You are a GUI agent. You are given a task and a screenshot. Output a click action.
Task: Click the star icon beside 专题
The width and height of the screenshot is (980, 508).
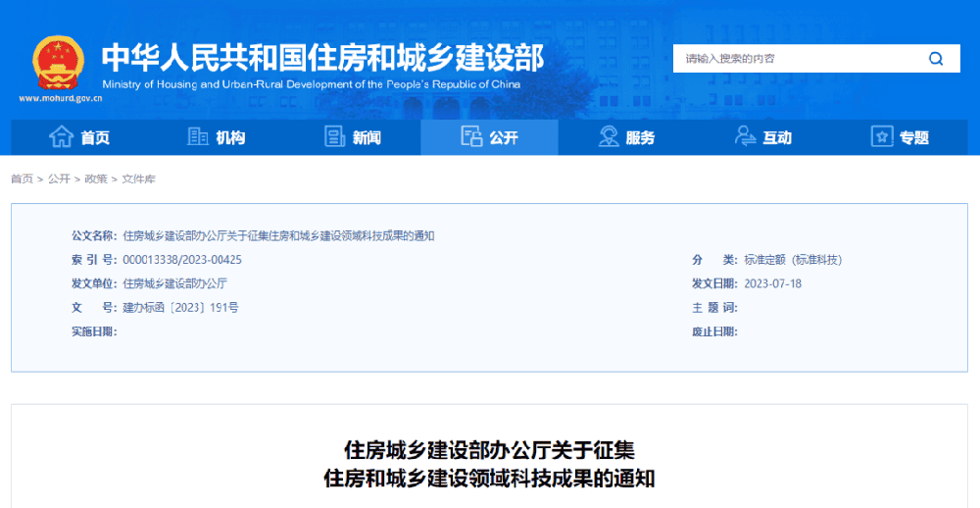click(882, 137)
